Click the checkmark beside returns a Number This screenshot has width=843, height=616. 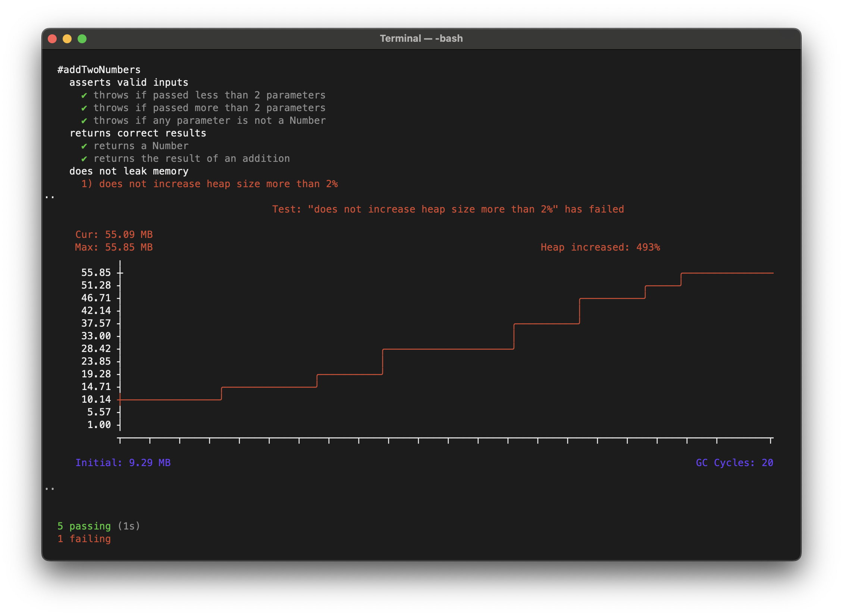tap(84, 146)
